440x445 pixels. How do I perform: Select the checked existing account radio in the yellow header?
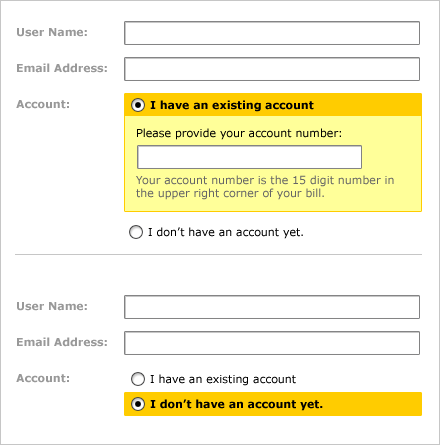[138, 105]
